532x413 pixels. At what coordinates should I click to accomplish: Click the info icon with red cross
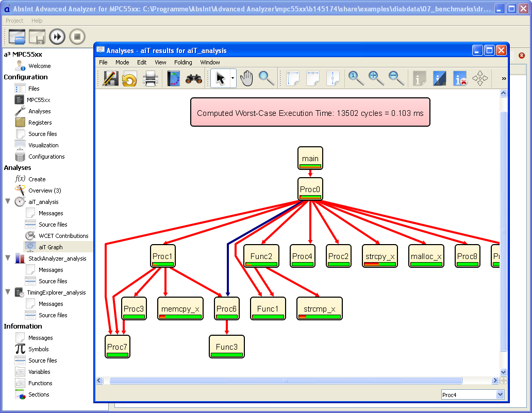pos(460,79)
